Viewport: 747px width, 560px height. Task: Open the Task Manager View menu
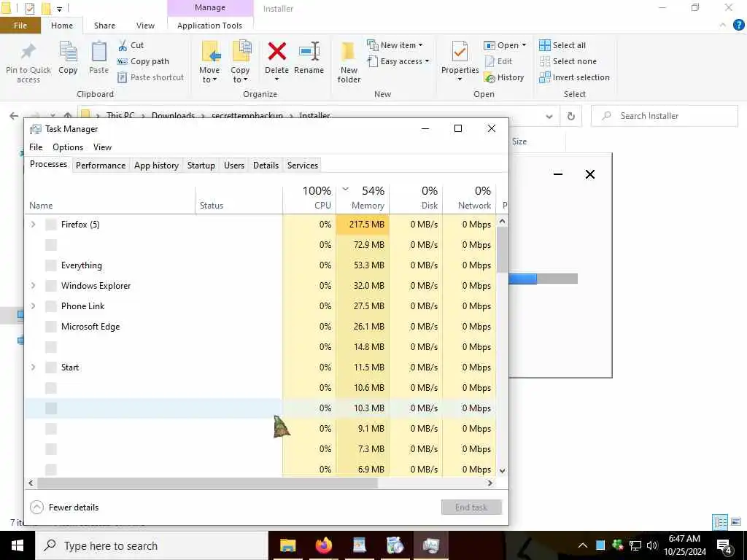click(102, 147)
